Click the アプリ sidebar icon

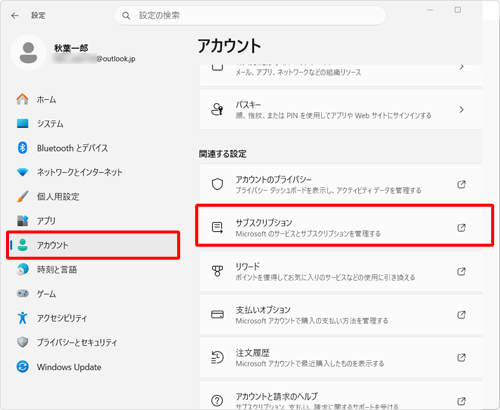[22, 221]
